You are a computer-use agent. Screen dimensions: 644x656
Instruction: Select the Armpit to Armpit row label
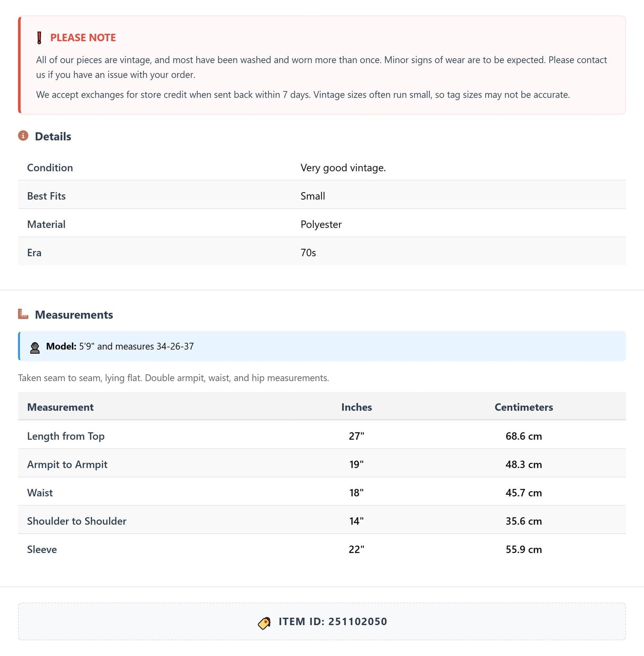click(x=67, y=464)
